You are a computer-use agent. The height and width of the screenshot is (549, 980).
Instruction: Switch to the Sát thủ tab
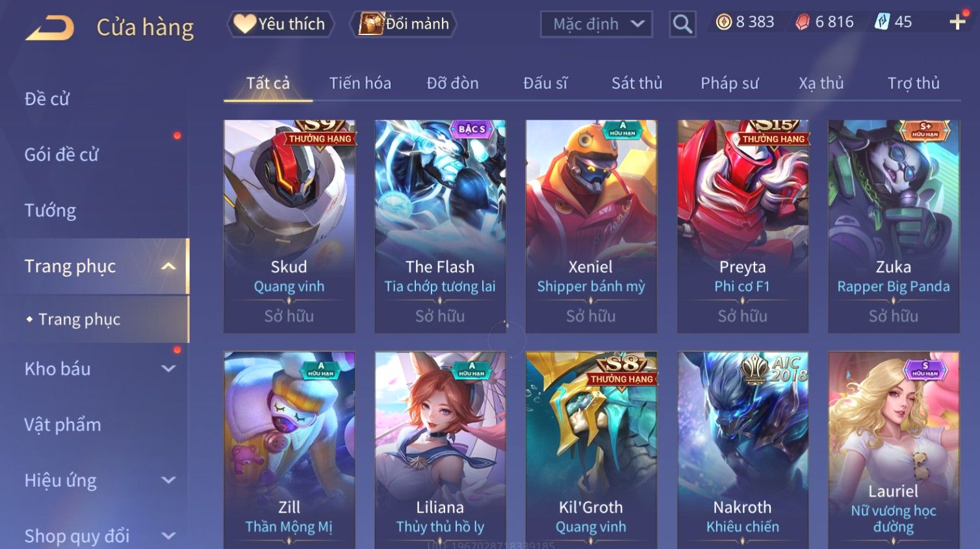[x=637, y=83]
